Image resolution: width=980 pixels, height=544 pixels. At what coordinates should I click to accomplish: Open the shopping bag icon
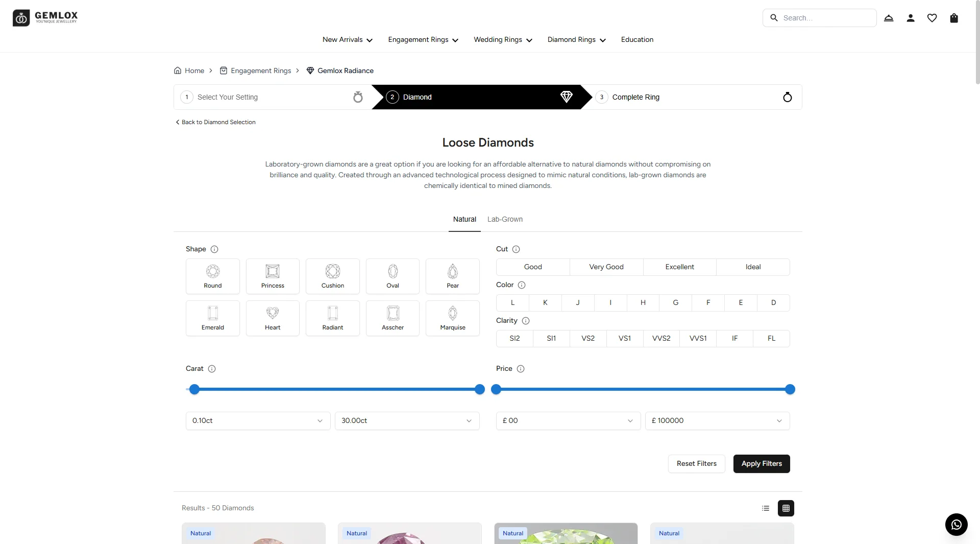tap(953, 18)
